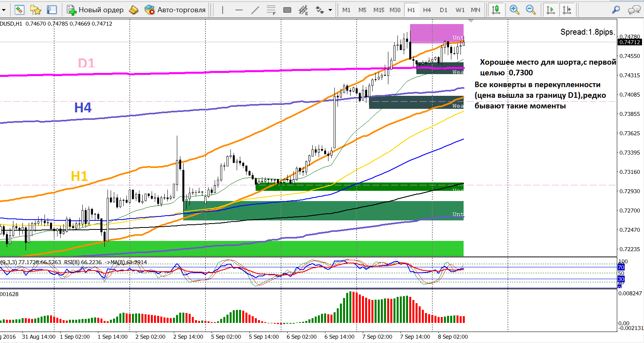
Task: Select the arrows drawing tool
Action: point(319,10)
